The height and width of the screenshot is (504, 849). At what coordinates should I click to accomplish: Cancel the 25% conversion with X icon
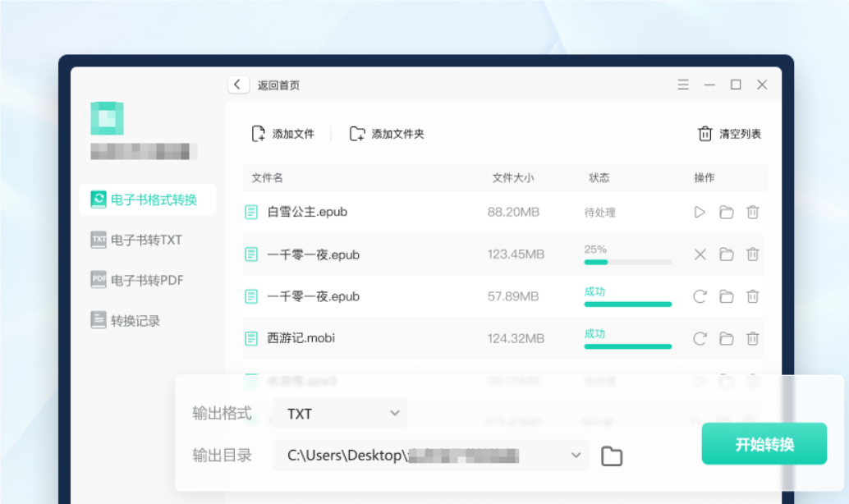(700, 254)
